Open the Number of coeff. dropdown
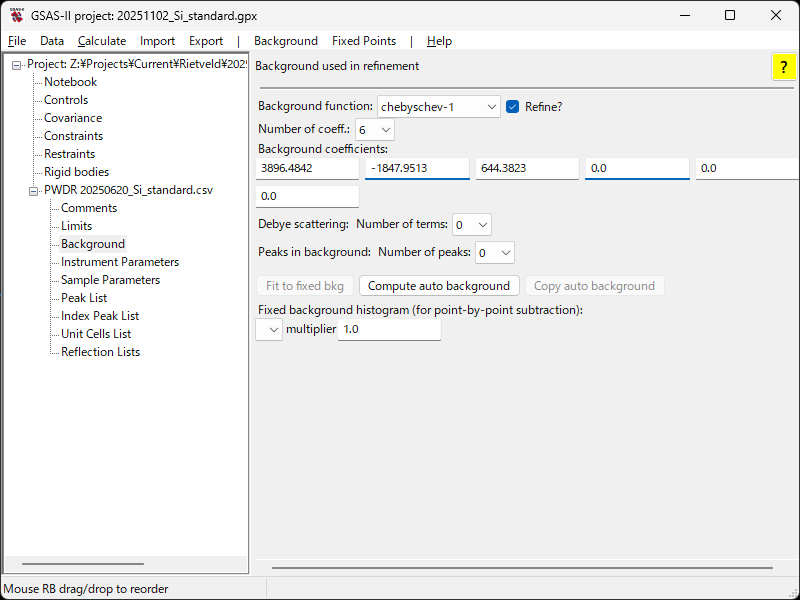The width and height of the screenshot is (800, 600). tap(375, 130)
